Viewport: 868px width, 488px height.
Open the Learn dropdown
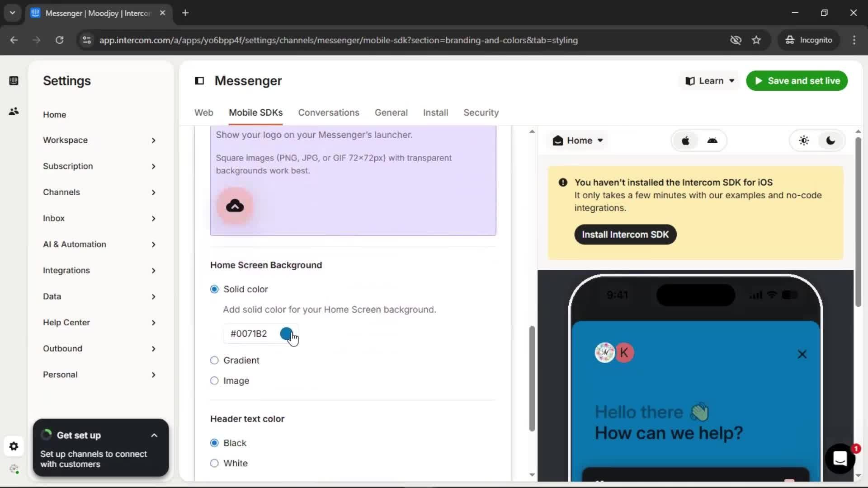[x=709, y=81]
